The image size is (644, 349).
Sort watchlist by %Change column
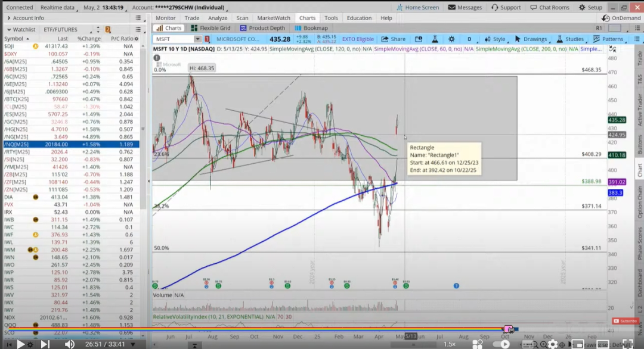coord(89,39)
